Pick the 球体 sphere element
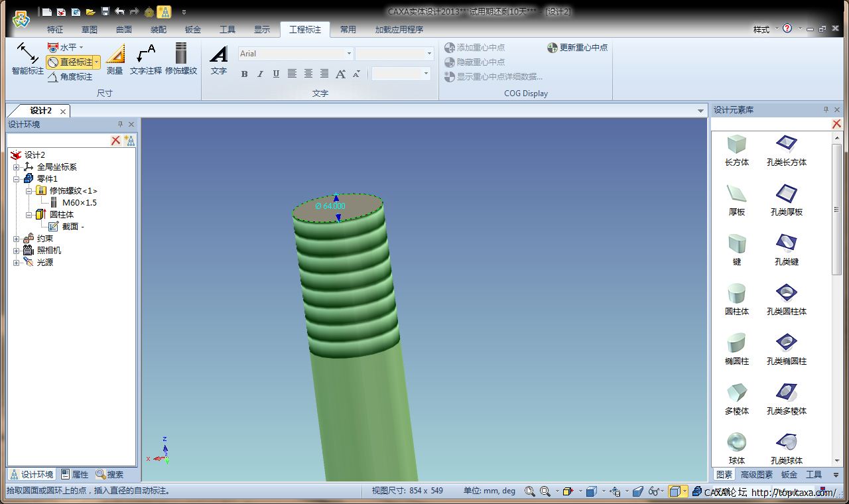 pyautogui.click(x=737, y=449)
